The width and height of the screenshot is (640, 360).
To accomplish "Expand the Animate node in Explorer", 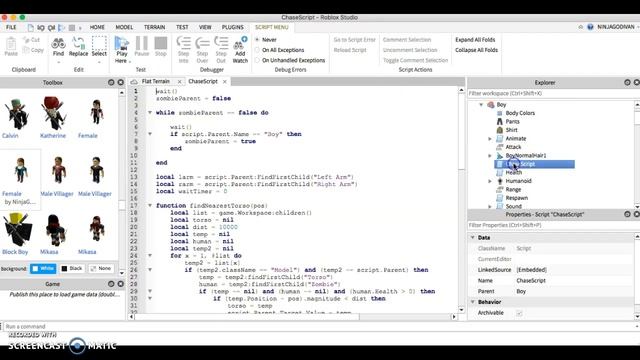I will coord(490,139).
